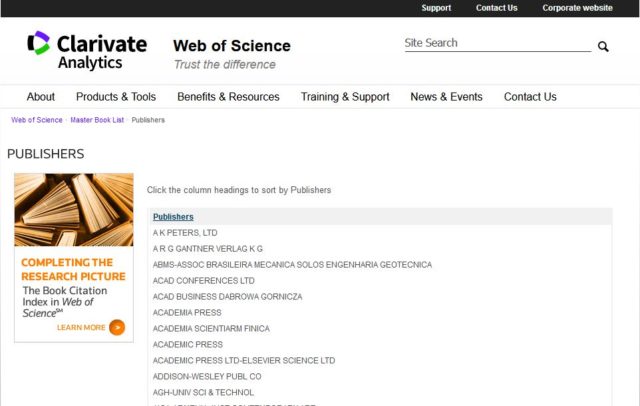This screenshot has height=406, width=640.
Task: Open the Benefits & Resources menu
Action: (228, 97)
